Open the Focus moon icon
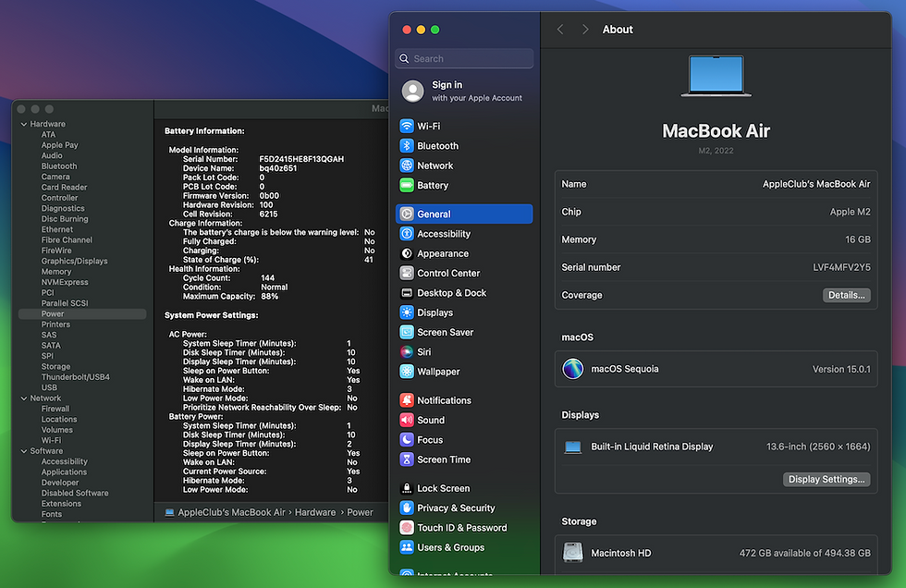This screenshot has width=906, height=588. pos(407,439)
